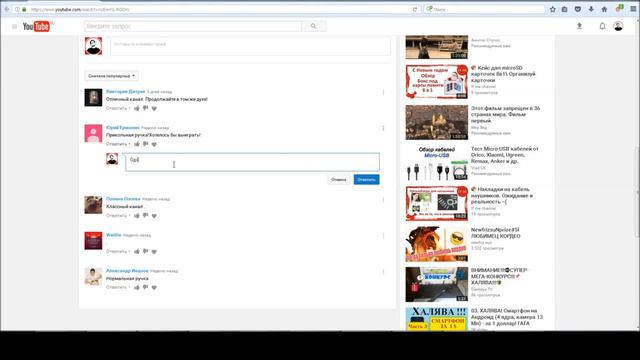The image size is (640, 360).
Task: Dislike the comment 'Прикольная ручка!Хотелось бы выиграть!'
Action: 145,144
